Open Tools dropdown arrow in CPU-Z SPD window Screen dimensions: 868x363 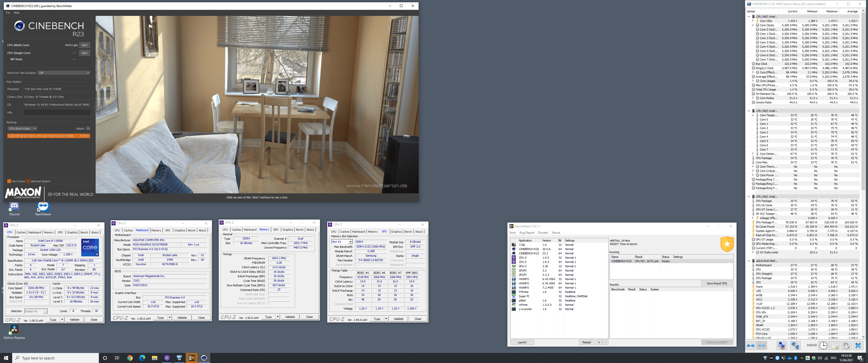[386, 319]
